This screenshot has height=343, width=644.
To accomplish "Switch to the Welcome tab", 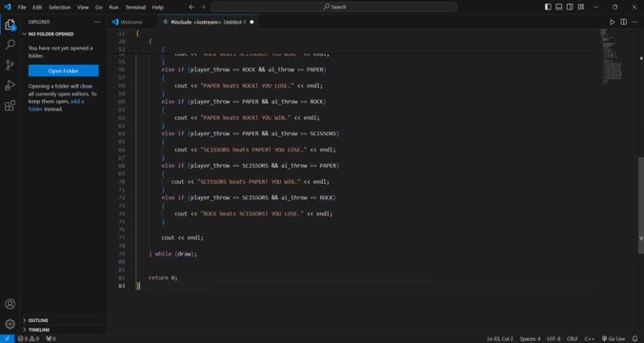I will pos(131,22).
